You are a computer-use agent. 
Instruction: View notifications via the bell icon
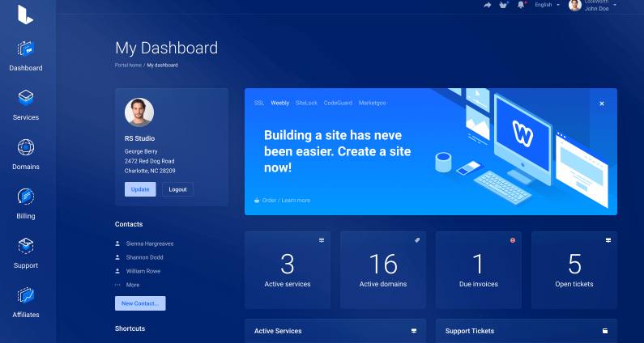[x=521, y=5]
